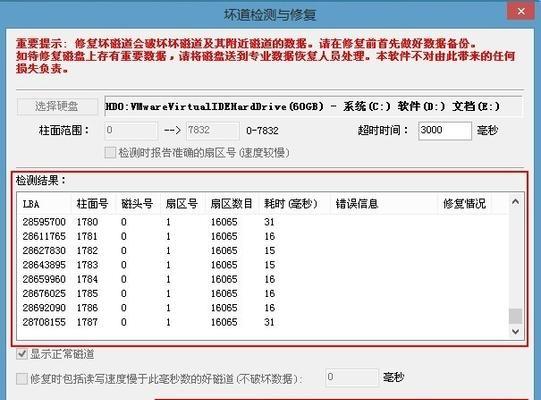The width and height of the screenshot is (541, 400).
Task: Toggle 显示正常磁道 checkbox
Action: [x=22, y=354]
